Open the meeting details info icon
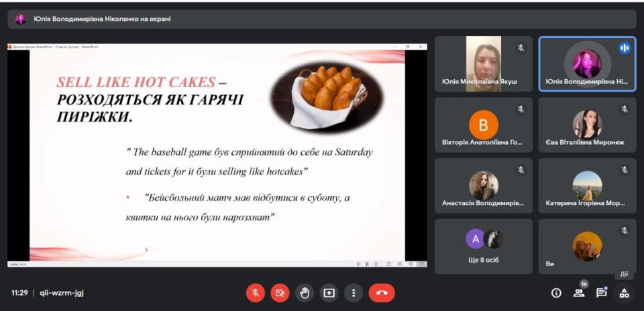The width and height of the screenshot is (644, 311). tap(556, 293)
